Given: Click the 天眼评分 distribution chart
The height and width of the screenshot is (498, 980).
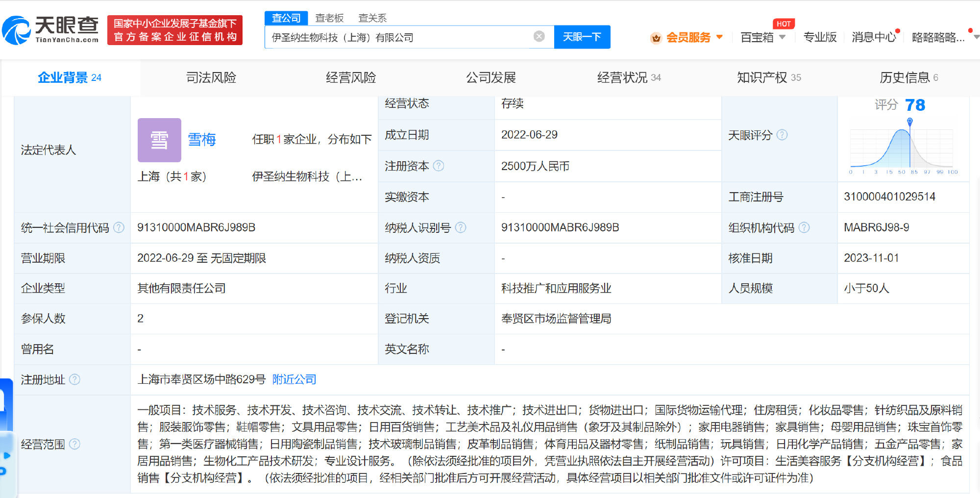Looking at the screenshot, I should (x=904, y=147).
